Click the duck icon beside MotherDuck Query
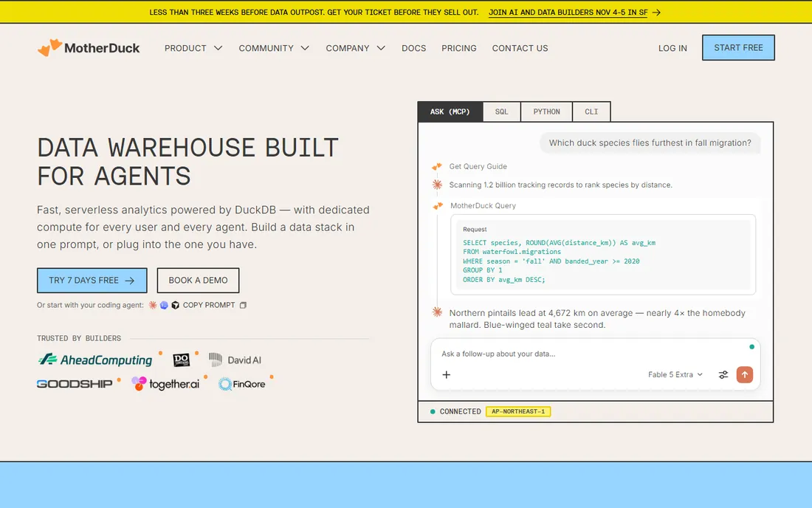The width and height of the screenshot is (812, 508). point(438,205)
